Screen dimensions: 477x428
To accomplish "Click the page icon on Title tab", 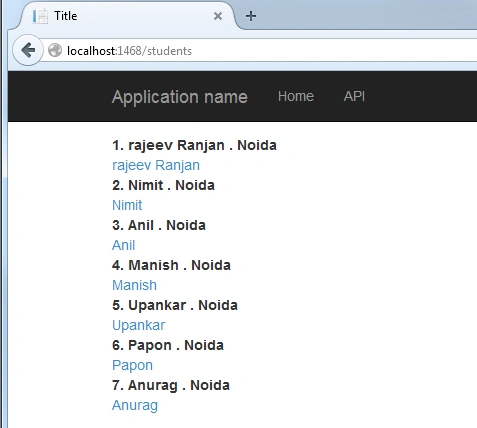I will tap(40, 16).
